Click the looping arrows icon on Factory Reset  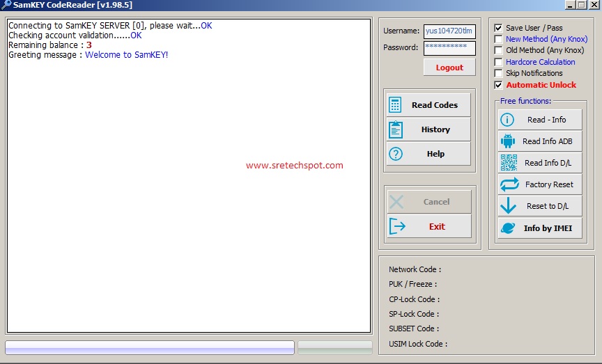[x=509, y=184]
